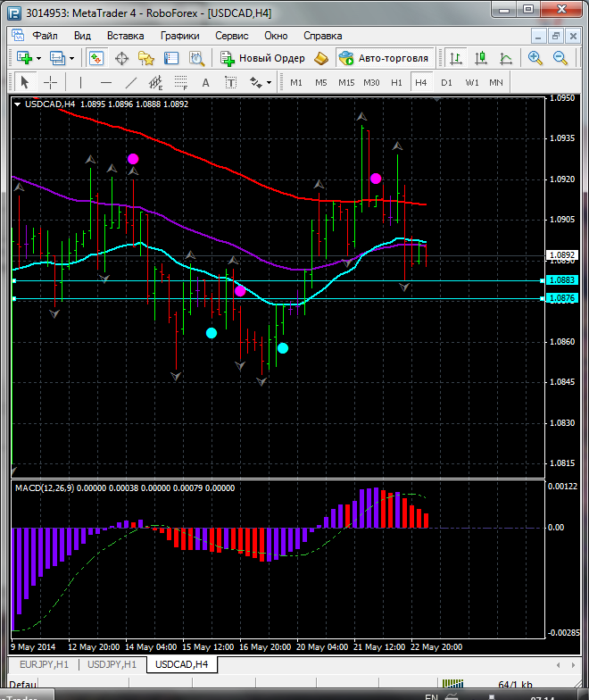Expand the profiles dropdown arrow

click(72, 58)
